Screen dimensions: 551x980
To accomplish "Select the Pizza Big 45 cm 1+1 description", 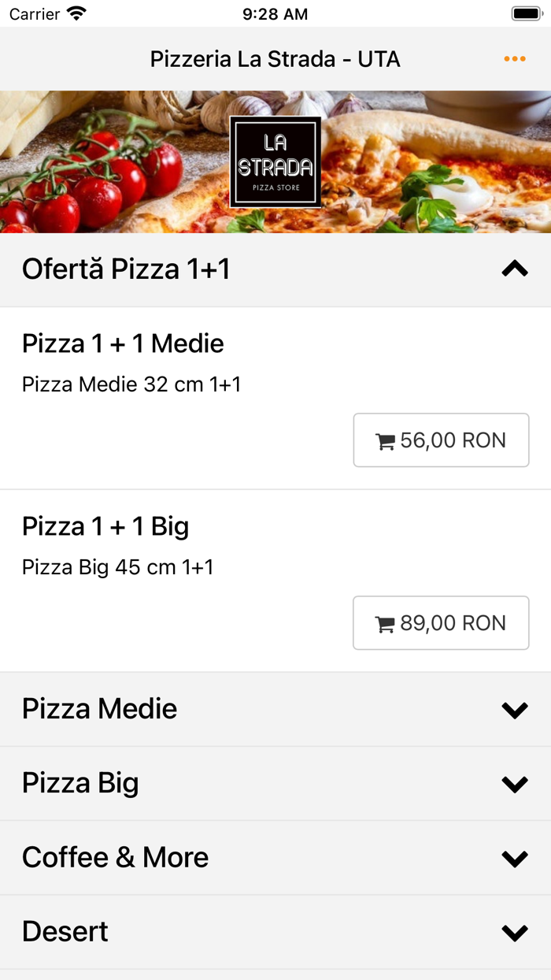I will pos(105,566).
